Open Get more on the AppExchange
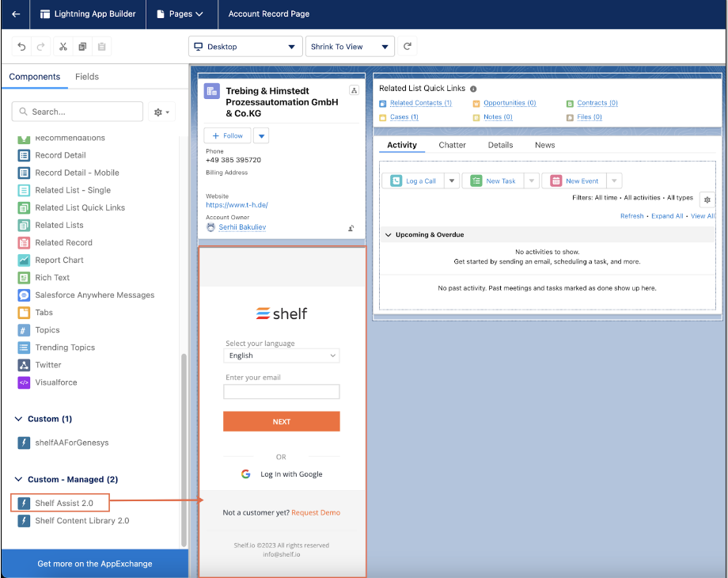 point(95,564)
